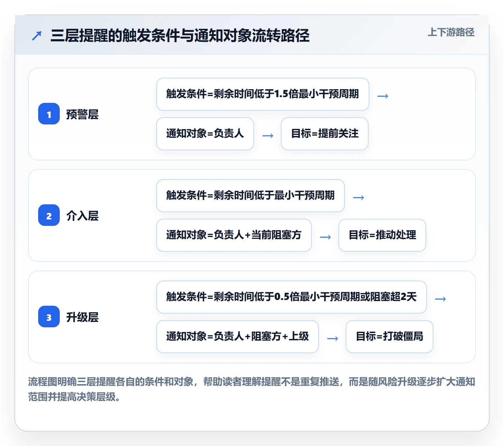This screenshot has height=446, width=504.
Task: Click the diagonal arrow icon beside the title
Action: pos(37,36)
